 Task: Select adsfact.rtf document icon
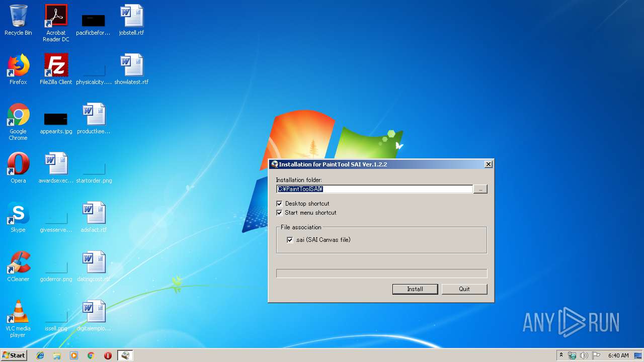[x=94, y=217]
